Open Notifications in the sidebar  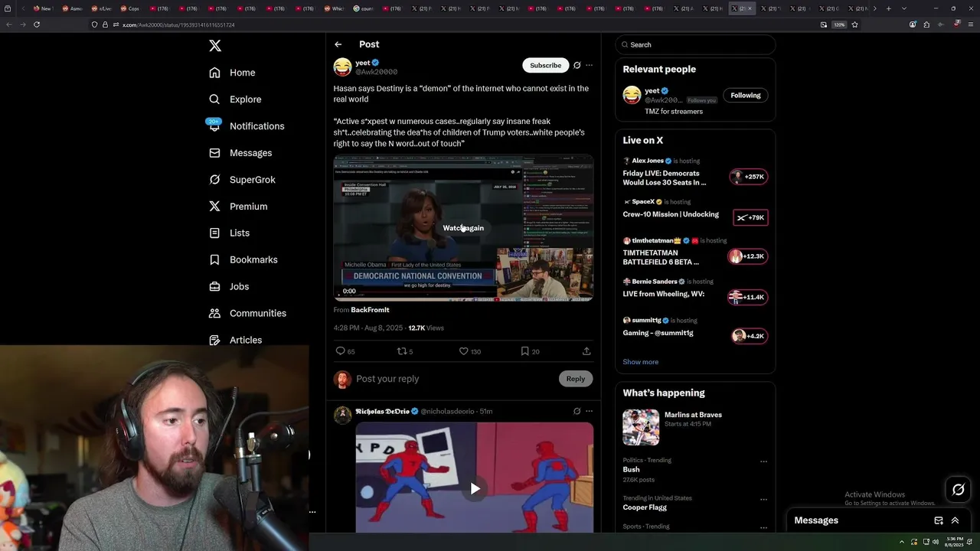coord(246,126)
